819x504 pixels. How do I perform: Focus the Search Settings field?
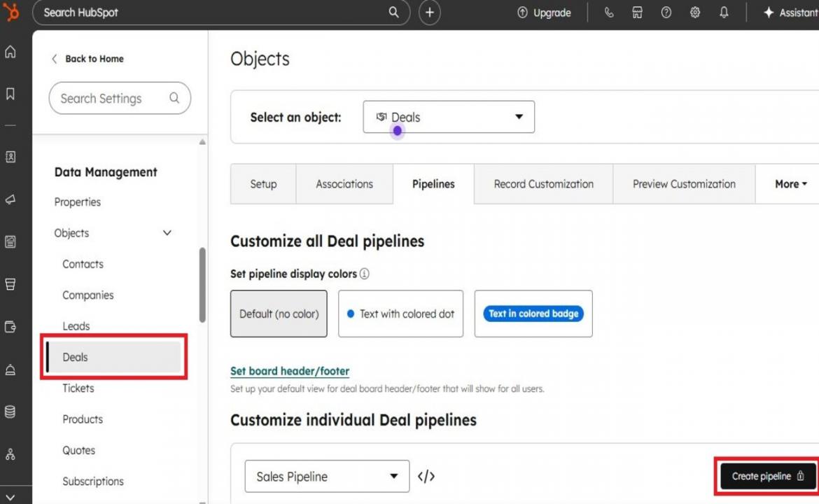[120, 98]
